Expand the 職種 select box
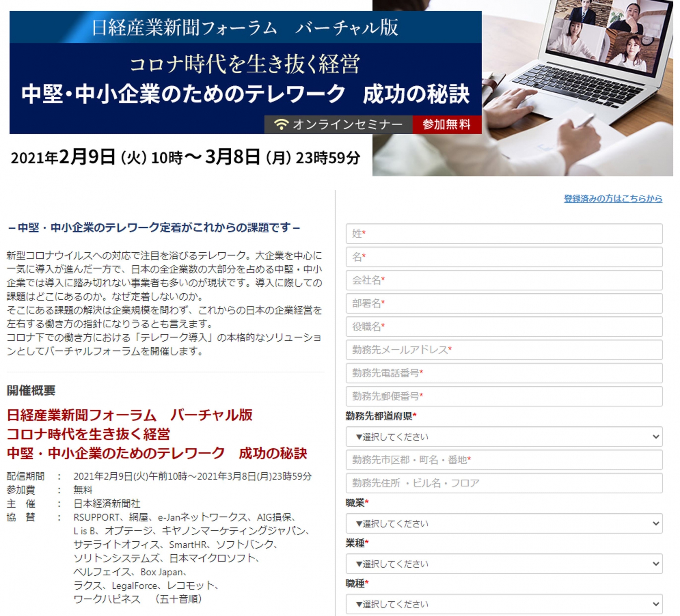Screen dimensions: 680x616 [x=504, y=604]
